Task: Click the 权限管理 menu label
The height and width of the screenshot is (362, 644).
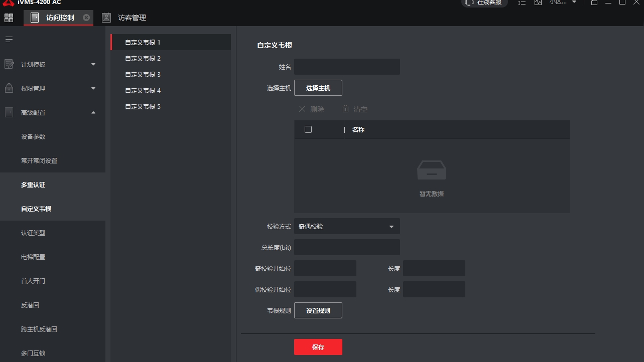Action: (x=33, y=88)
